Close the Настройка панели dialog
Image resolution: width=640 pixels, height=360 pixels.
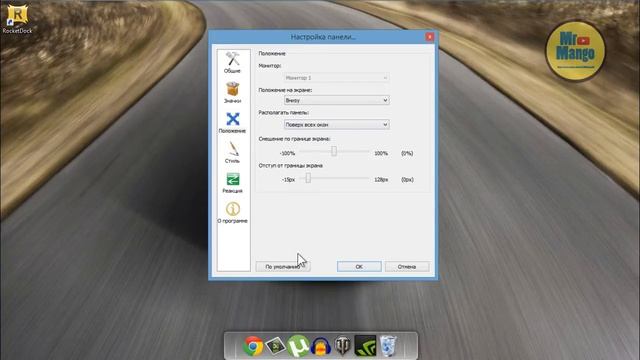click(x=429, y=37)
